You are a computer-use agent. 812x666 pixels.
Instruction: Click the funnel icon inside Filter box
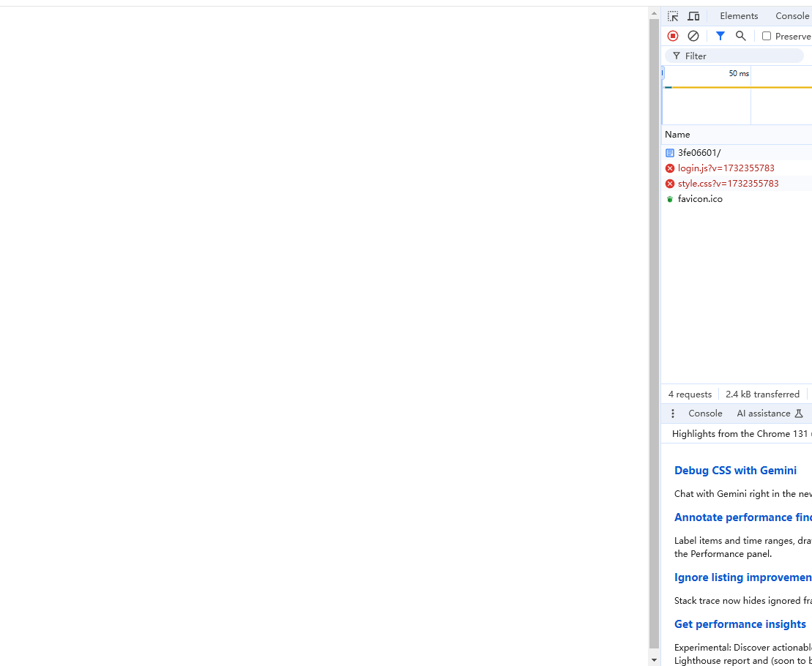point(677,56)
